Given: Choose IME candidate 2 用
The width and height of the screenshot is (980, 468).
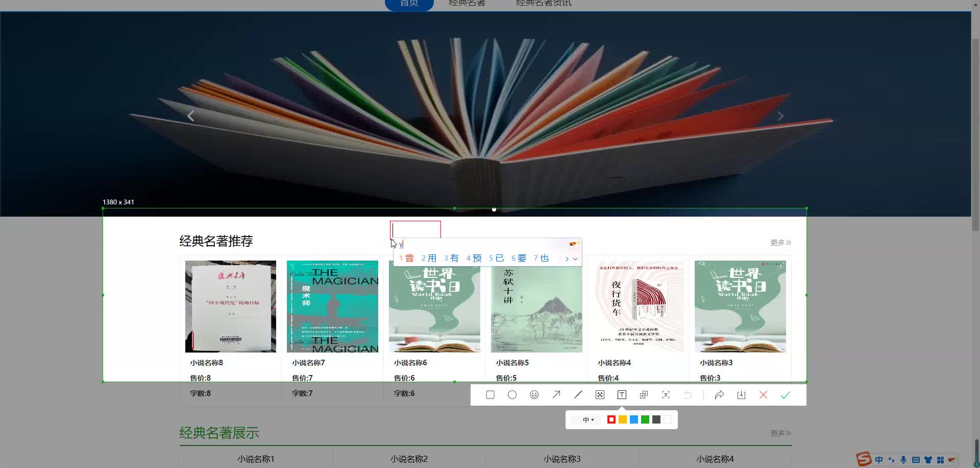Looking at the screenshot, I should 429,259.
